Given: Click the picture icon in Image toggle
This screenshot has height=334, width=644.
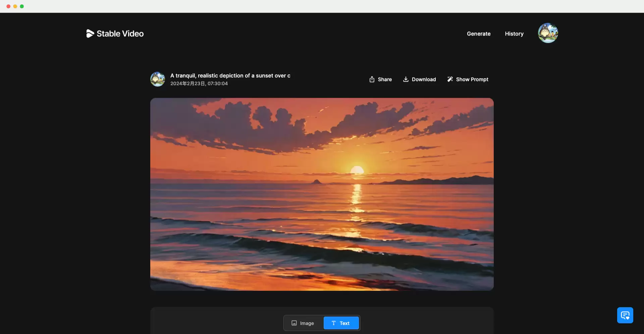Looking at the screenshot, I should 294,323.
